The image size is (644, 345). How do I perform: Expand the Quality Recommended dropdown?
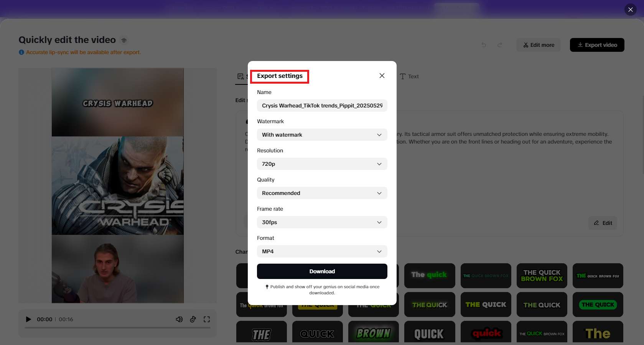click(322, 193)
